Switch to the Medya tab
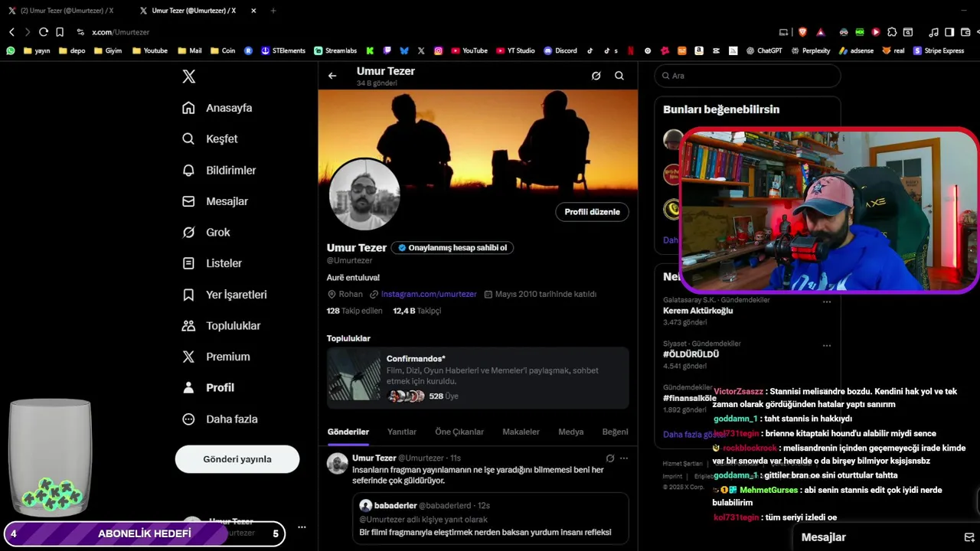 [570, 432]
